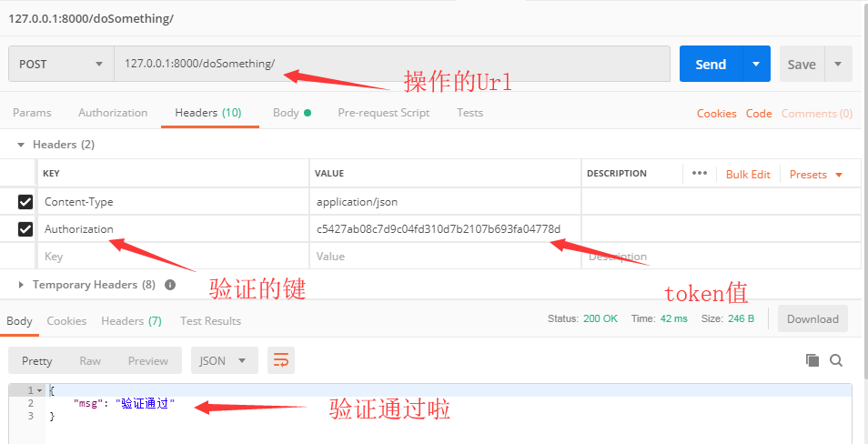The height and width of the screenshot is (444, 868).
Task: Uncheck the Authorization header checkbox
Action: coord(25,229)
